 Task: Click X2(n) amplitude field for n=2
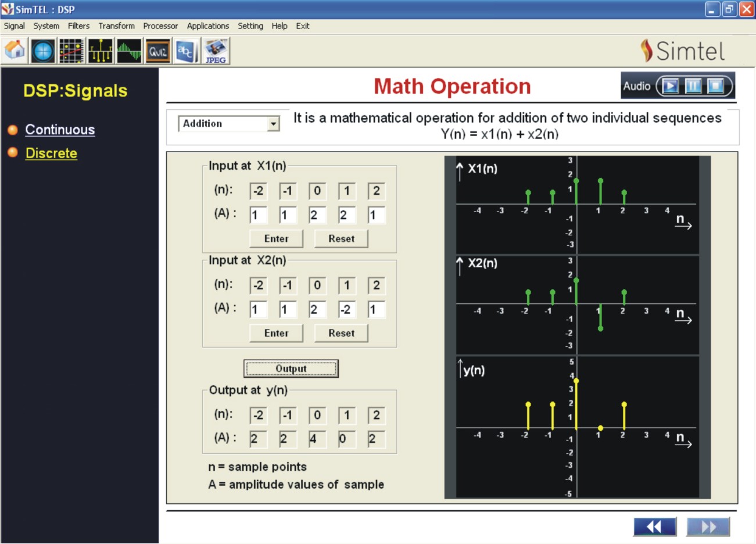[377, 309]
